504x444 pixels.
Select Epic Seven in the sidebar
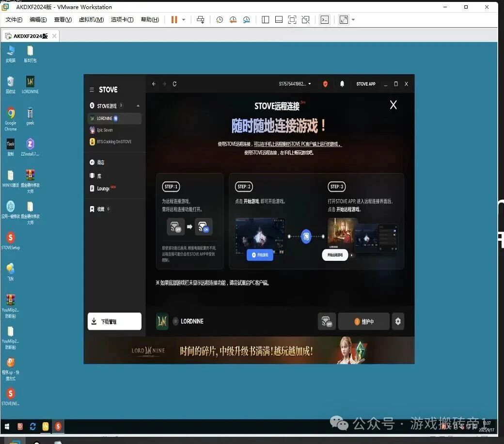pos(105,130)
